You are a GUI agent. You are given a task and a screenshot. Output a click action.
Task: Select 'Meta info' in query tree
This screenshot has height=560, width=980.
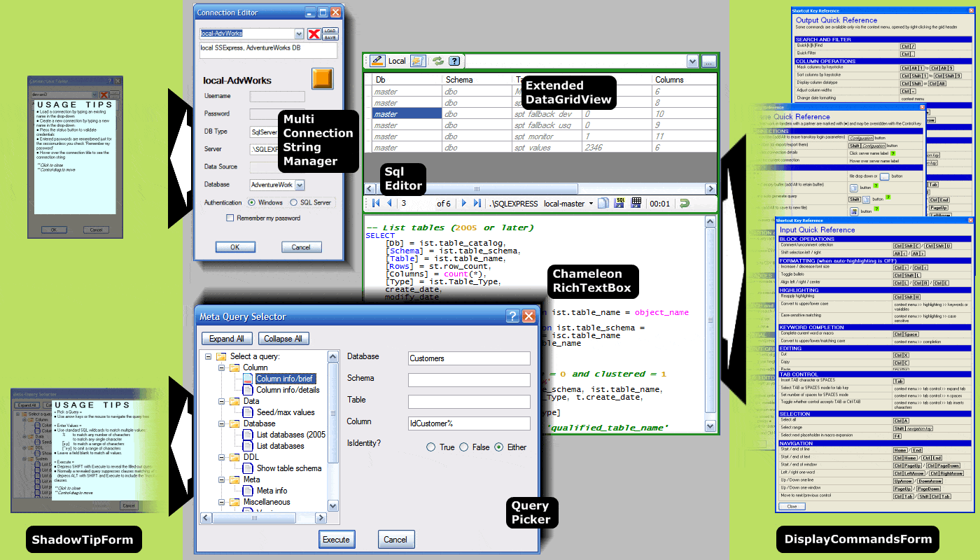tap(272, 491)
